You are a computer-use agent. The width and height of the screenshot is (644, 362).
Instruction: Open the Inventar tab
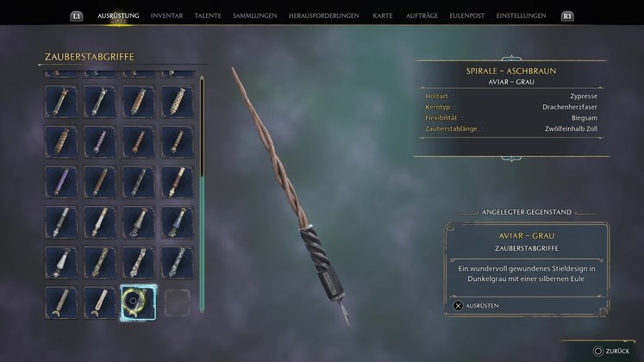166,16
